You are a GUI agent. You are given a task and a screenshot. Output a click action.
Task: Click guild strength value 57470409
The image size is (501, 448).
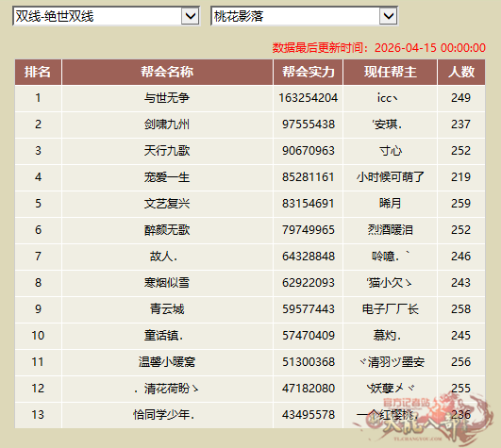click(308, 336)
